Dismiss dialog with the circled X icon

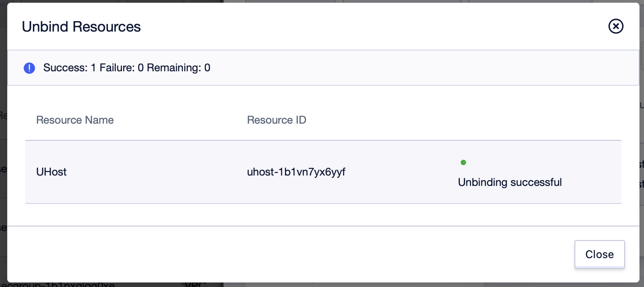[x=616, y=27]
